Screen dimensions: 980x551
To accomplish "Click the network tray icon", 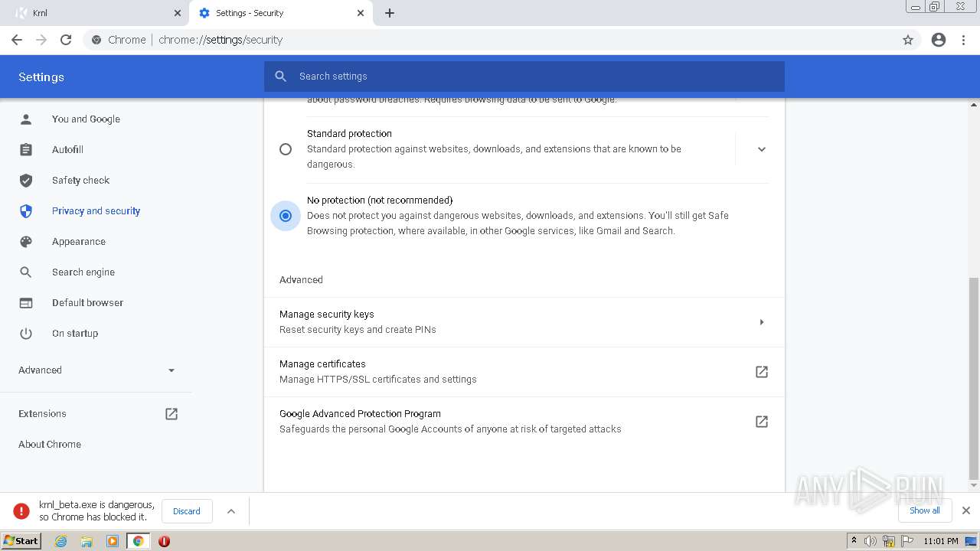I will pyautogui.click(x=889, y=541).
